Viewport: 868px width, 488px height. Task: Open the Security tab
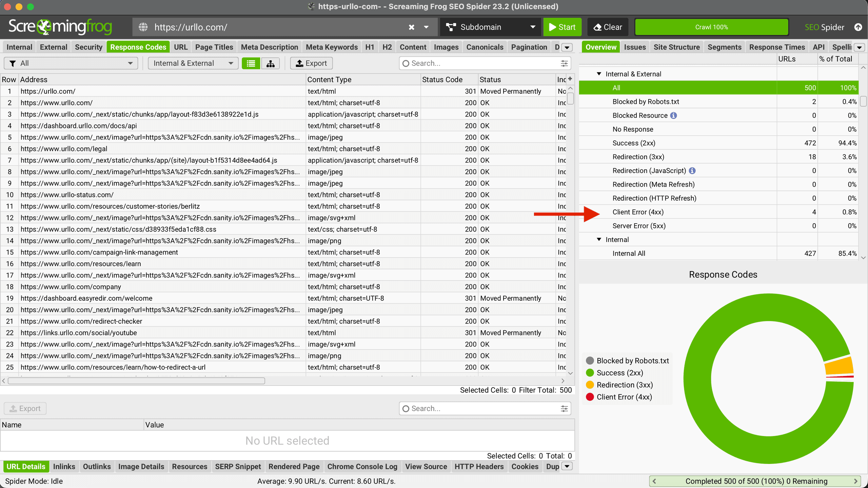(x=88, y=47)
